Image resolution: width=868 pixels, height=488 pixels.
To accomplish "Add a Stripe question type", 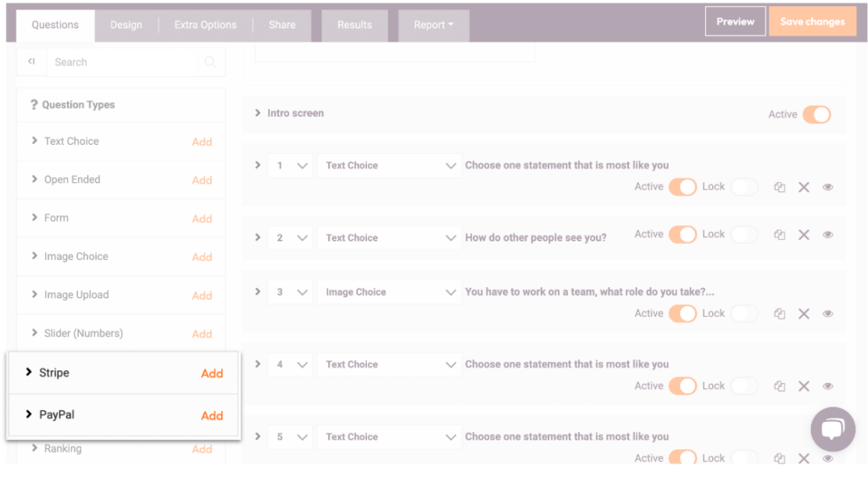I will [212, 374].
